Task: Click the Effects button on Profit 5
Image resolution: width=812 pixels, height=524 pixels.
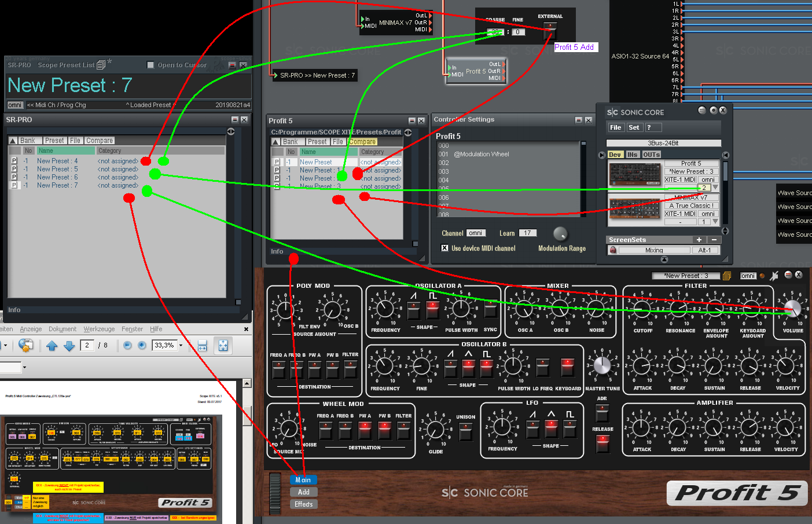Action: [303, 504]
